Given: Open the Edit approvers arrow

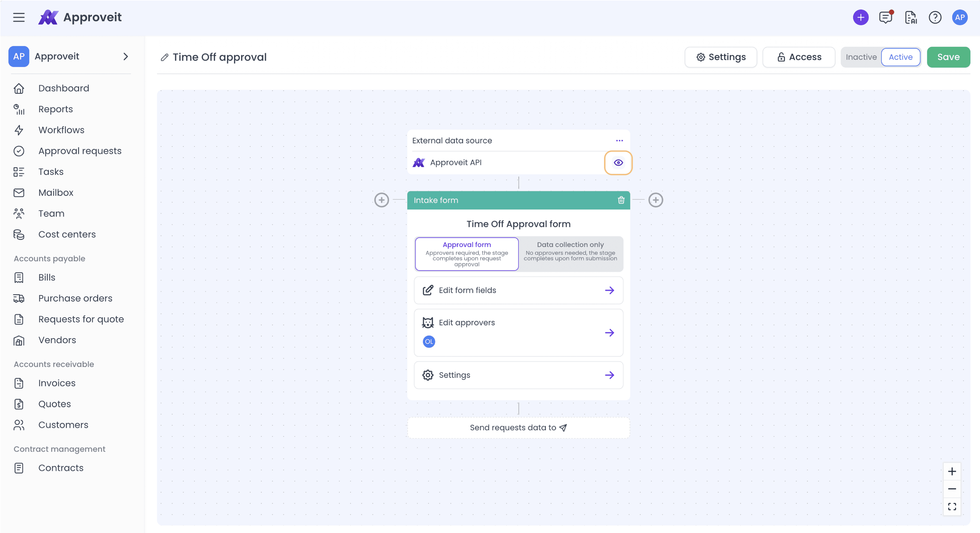Looking at the screenshot, I should click(x=609, y=333).
